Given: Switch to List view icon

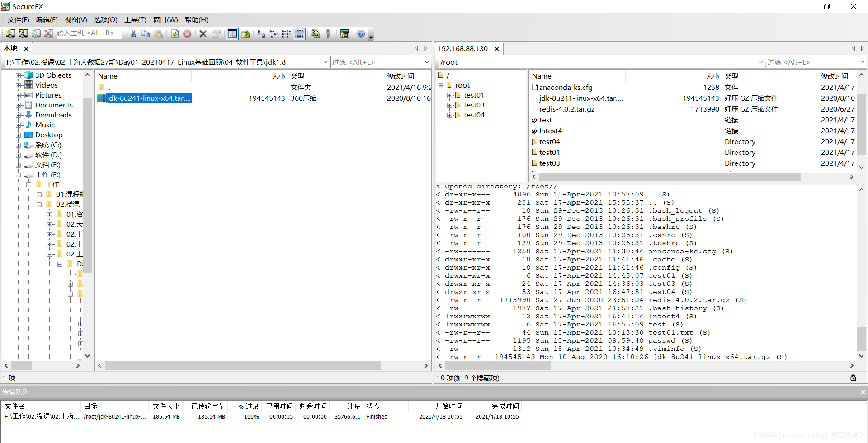Looking at the screenshot, I should click(x=286, y=34).
